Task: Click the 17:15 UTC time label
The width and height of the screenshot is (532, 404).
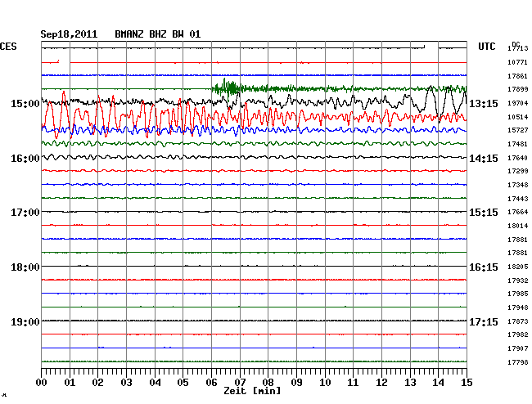Action: pos(484,321)
